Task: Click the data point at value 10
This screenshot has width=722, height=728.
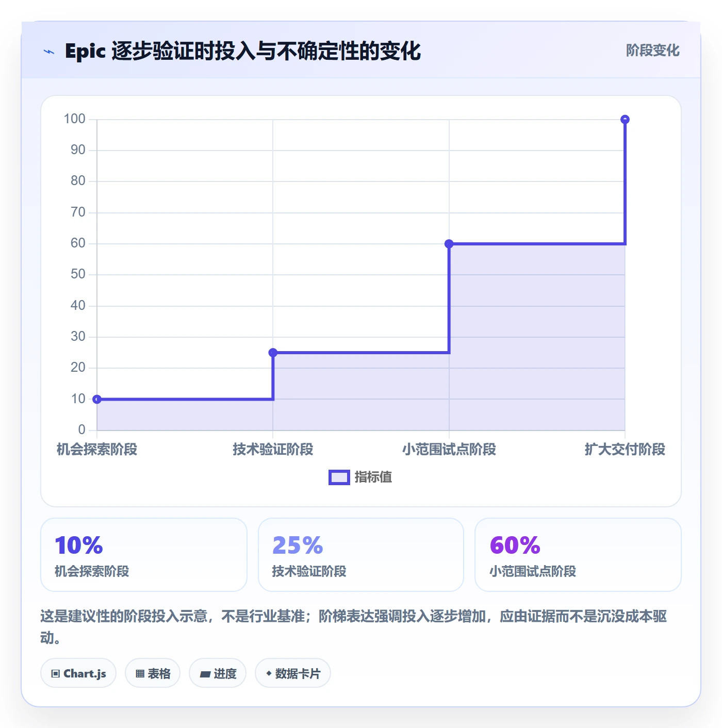Action: tap(97, 399)
